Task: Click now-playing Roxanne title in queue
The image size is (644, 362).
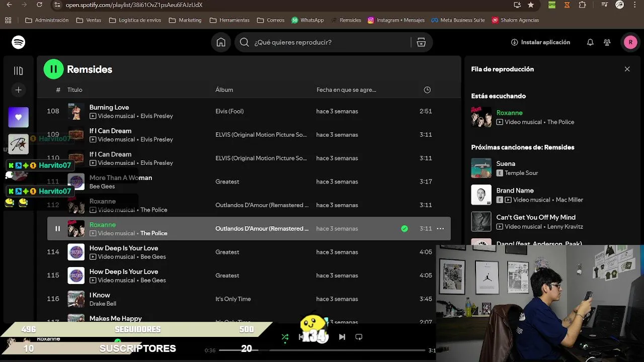Action: point(510,113)
